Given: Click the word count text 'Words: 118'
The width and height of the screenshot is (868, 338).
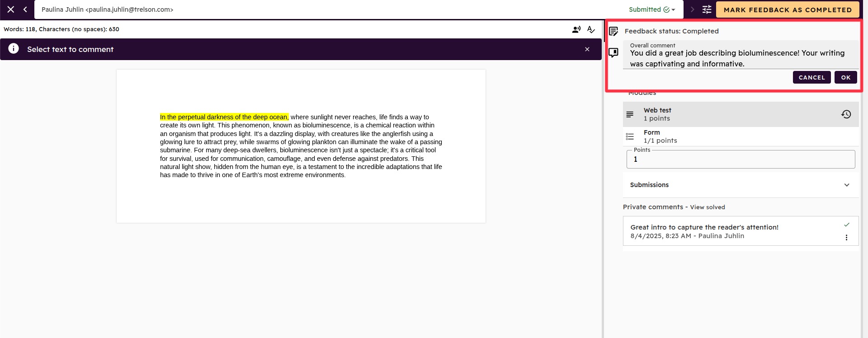Looking at the screenshot, I should 19,29.
